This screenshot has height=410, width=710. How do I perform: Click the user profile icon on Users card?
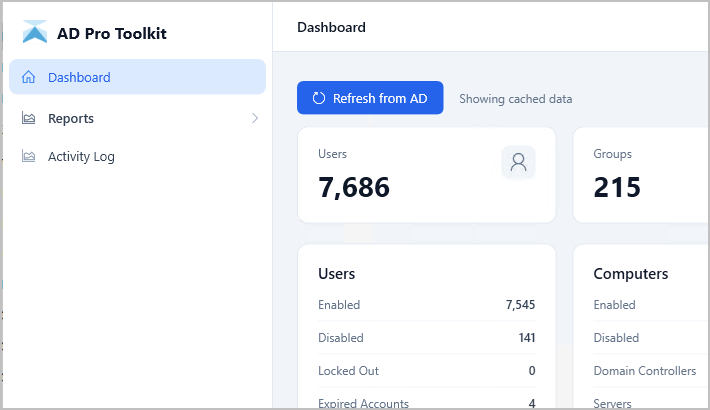(518, 163)
